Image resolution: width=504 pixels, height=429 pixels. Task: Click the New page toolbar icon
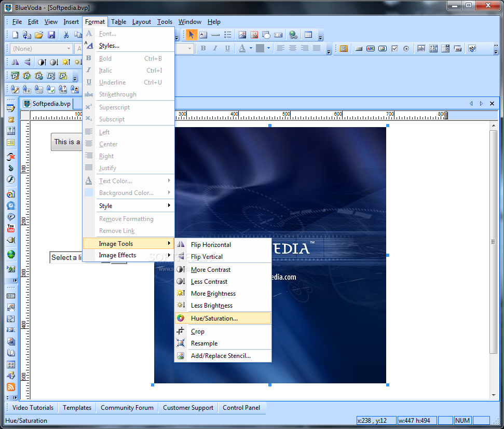(x=15, y=35)
